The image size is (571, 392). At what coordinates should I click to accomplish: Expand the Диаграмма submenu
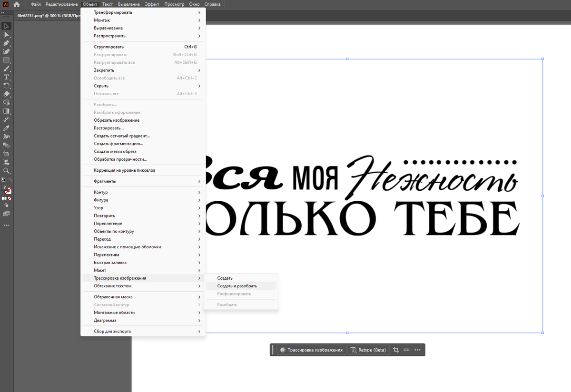(143, 320)
